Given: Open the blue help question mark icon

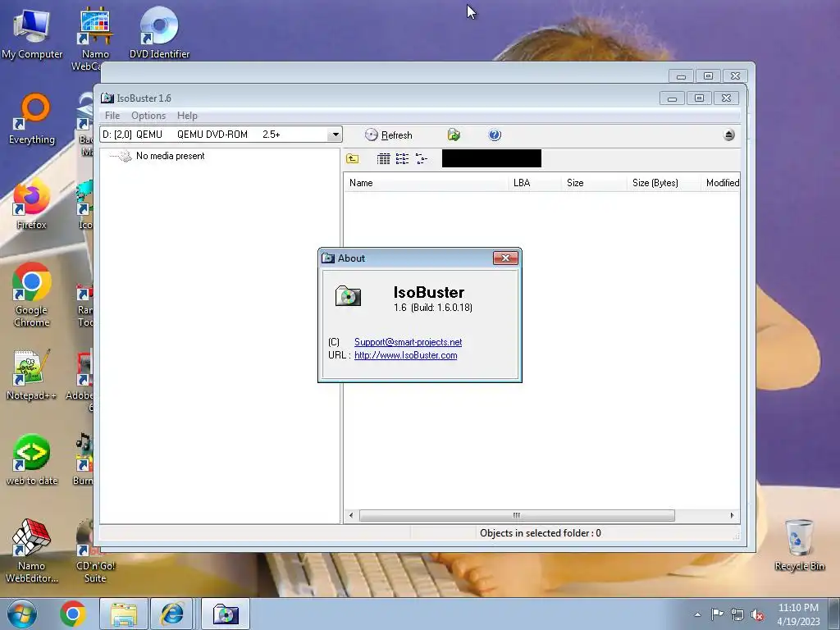Looking at the screenshot, I should pos(495,135).
